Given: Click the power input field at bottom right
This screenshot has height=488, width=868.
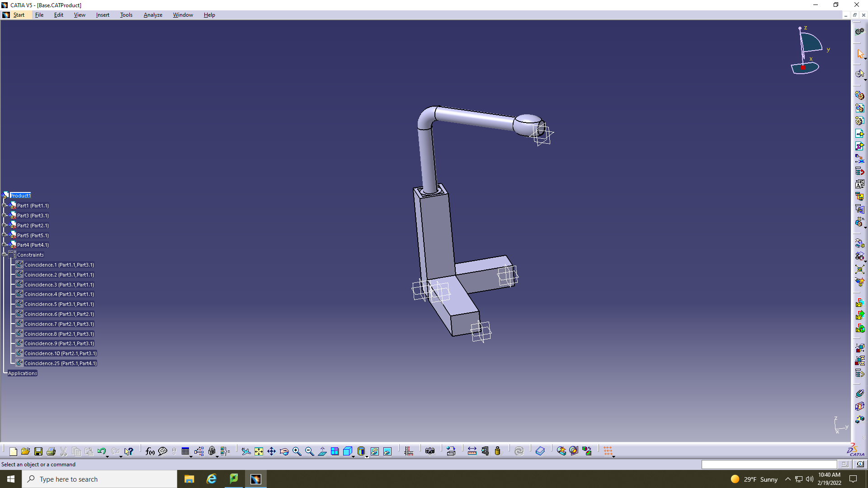Looking at the screenshot, I should click(769, 464).
